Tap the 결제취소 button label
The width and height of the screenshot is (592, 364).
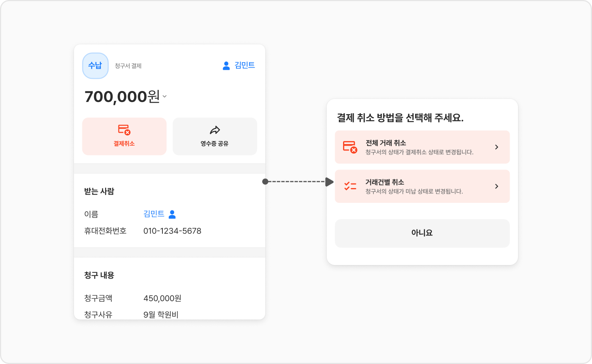pos(124,143)
